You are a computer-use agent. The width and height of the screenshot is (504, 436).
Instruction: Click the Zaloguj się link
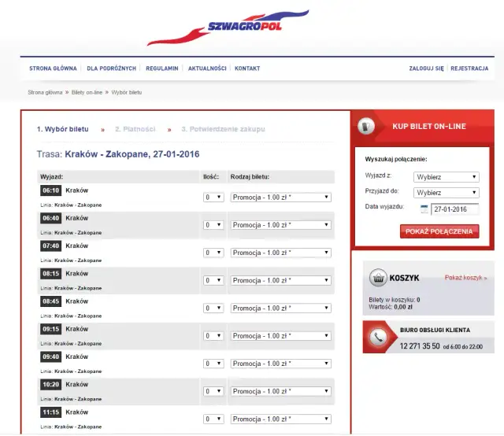[426, 68]
